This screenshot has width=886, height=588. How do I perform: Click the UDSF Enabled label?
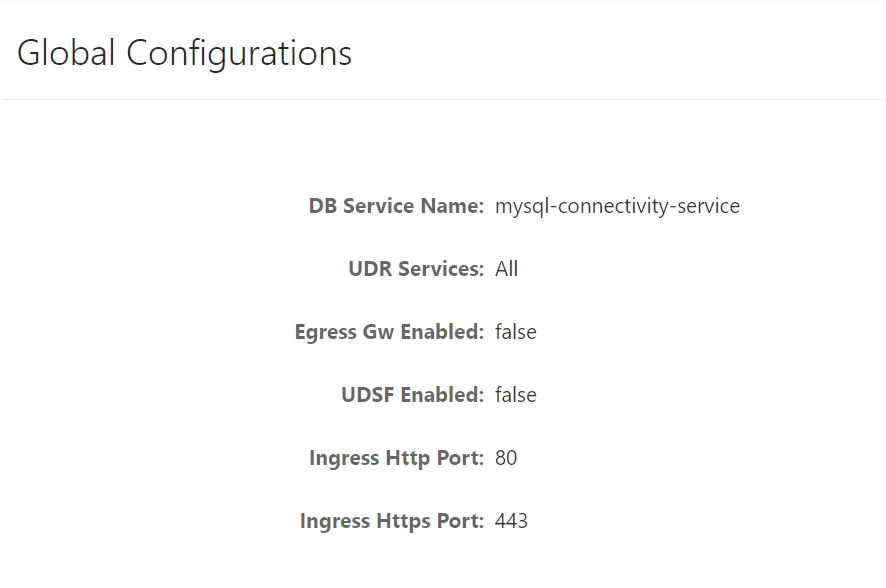(x=412, y=395)
